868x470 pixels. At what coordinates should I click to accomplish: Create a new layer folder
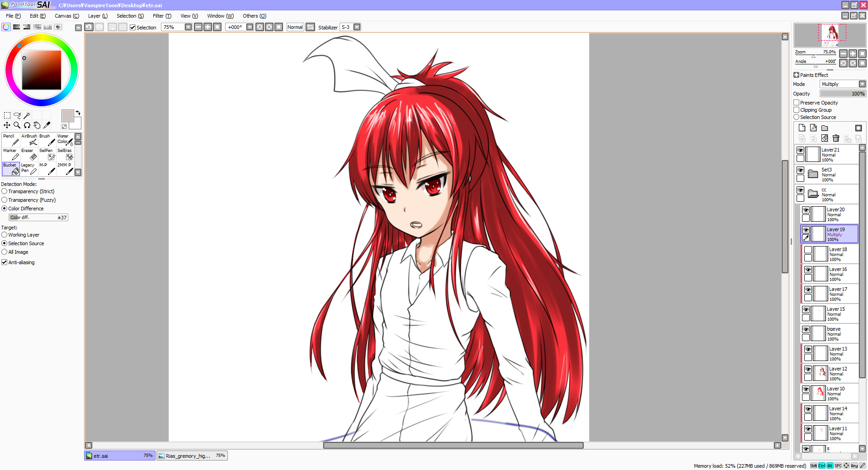(825, 128)
